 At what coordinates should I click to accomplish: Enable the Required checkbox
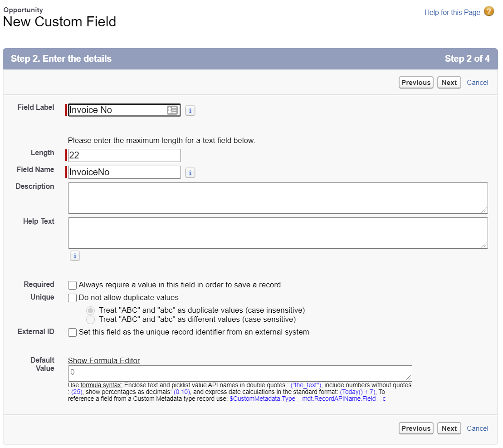(72, 285)
